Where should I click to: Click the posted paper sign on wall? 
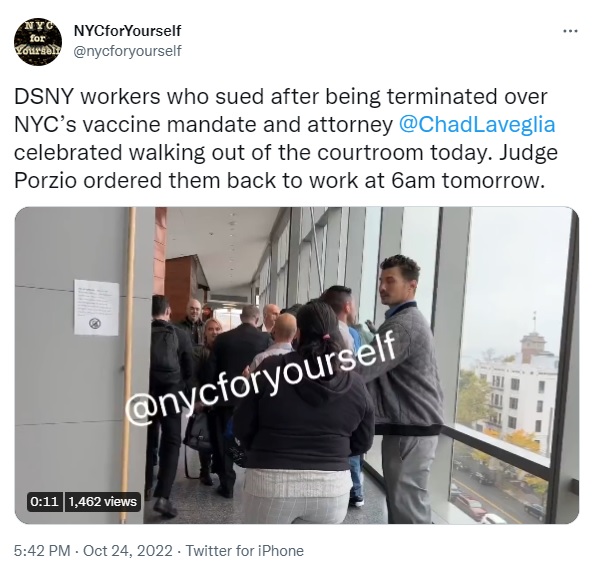click(96, 308)
